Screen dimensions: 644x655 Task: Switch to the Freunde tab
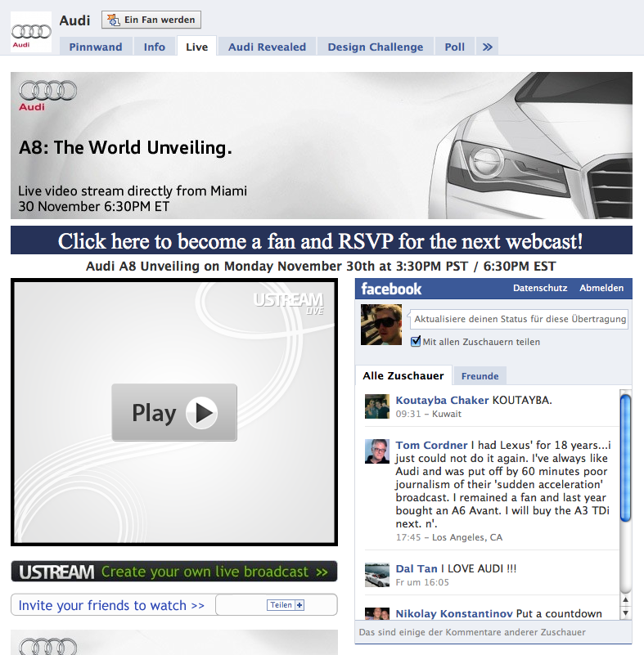tap(480, 376)
